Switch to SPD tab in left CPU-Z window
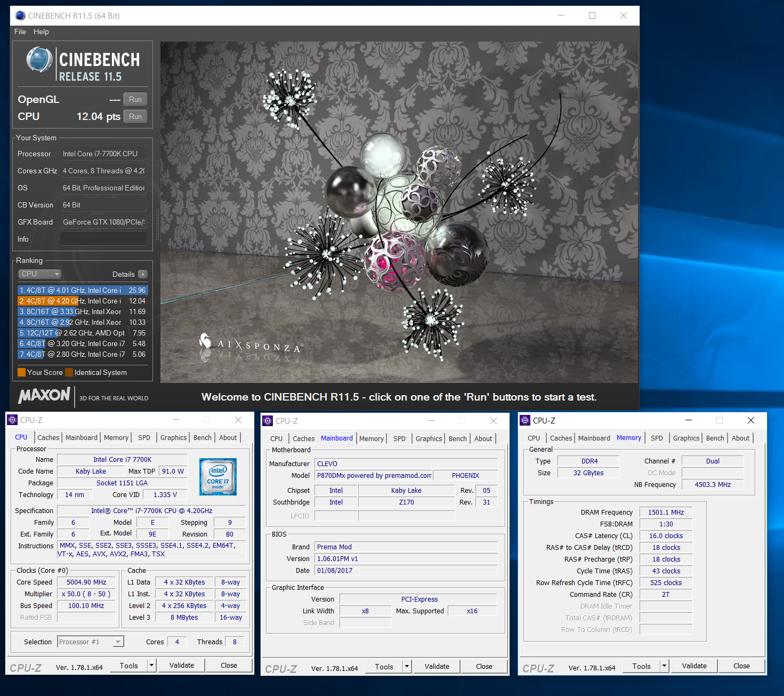784x696 pixels. click(x=144, y=437)
